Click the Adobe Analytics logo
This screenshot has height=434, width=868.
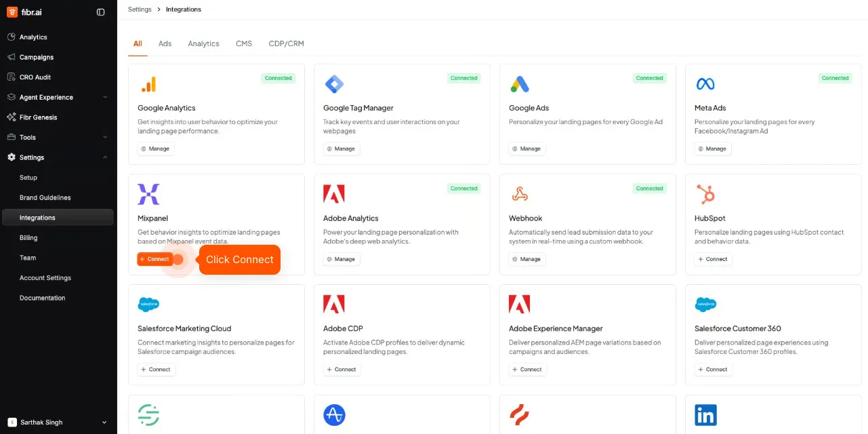pyautogui.click(x=334, y=195)
